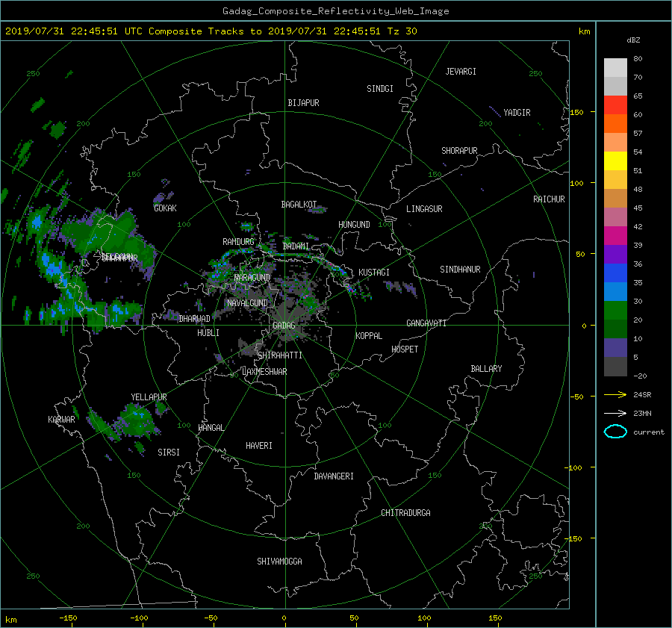Screen dimensions: 672x628
Task: Click the RAMDURG city label
Action: coord(238,242)
